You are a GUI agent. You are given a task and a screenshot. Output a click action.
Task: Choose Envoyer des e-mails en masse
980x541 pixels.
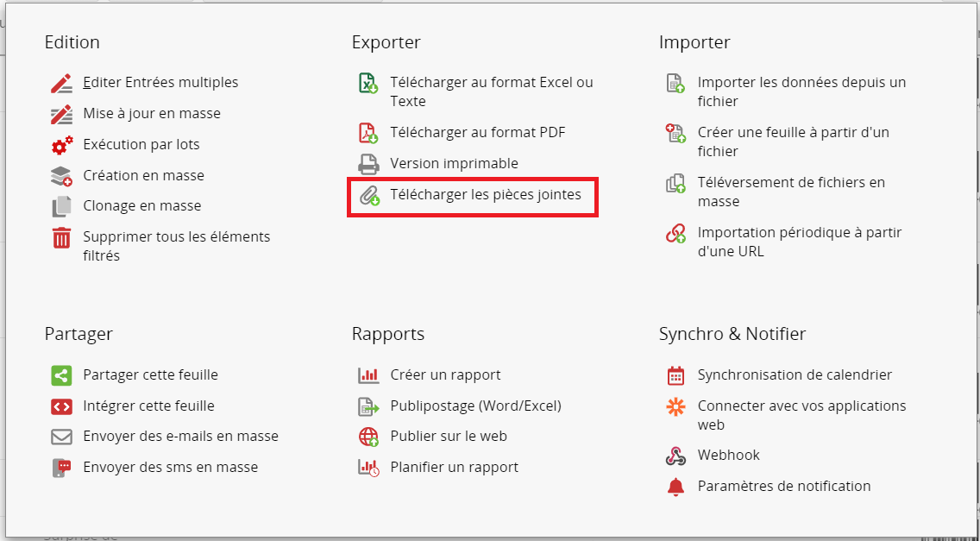pyautogui.click(x=180, y=437)
